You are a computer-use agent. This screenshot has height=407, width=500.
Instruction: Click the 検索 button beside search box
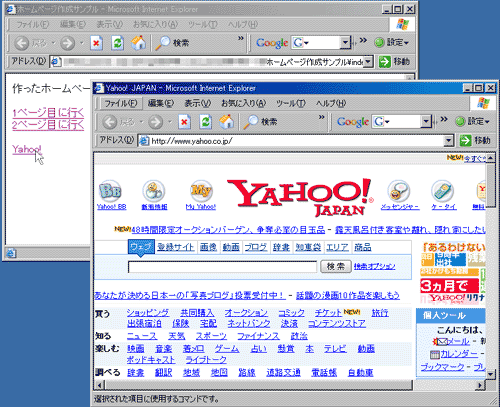pos(336,266)
